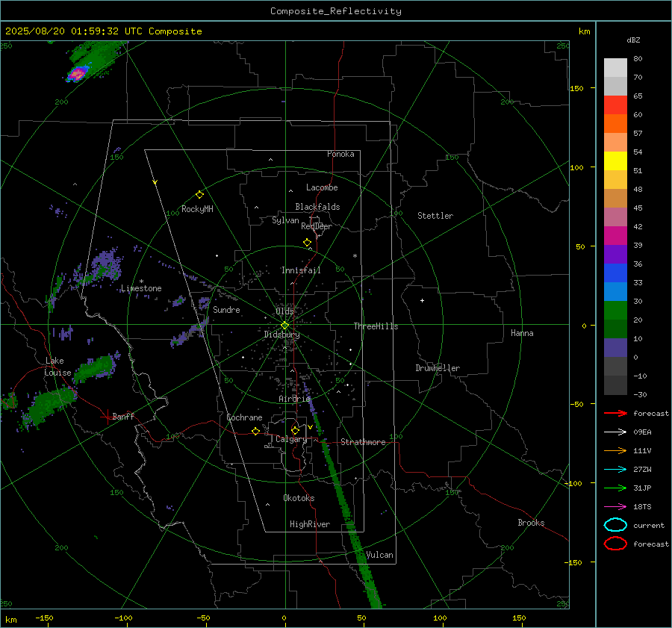The image size is (672, 628).
Task: Click the Airdrie city label
Action: click(294, 399)
